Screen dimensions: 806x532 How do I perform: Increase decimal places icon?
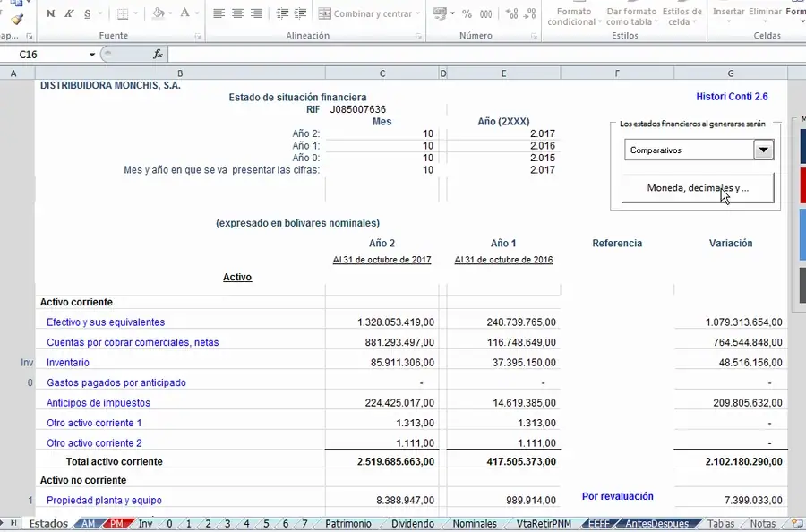point(511,13)
